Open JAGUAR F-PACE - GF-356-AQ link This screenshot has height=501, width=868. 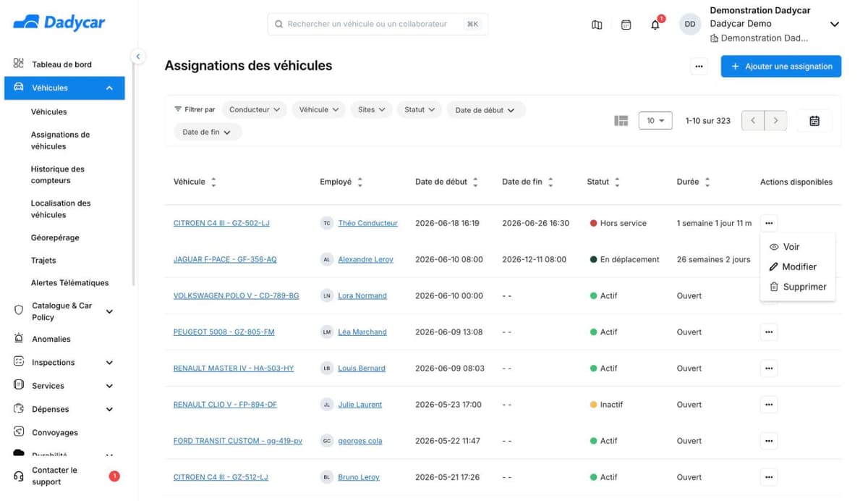225,259
